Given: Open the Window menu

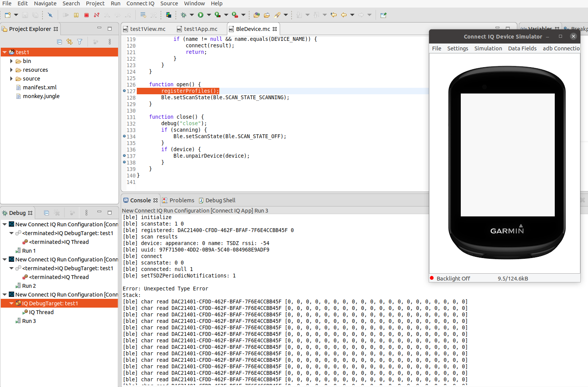Looking at the screenshot, I should [194, 3].
